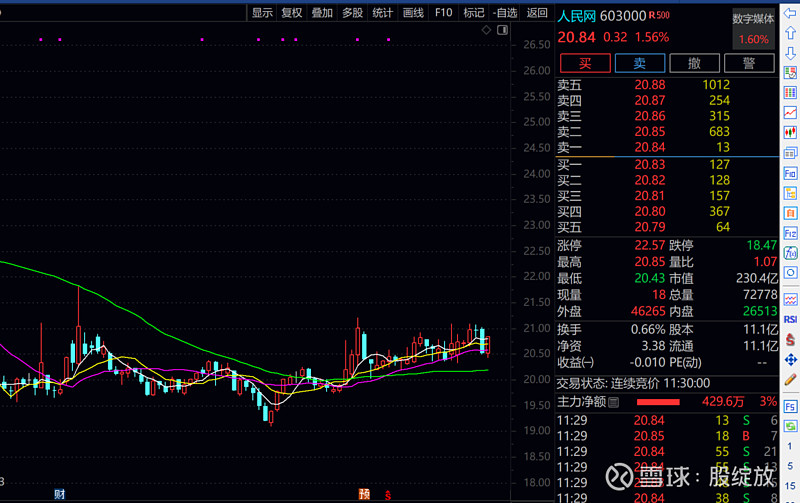Click the red S marker below the chart
The height and width of the screenshot is (503, 800).
[388, 495]
